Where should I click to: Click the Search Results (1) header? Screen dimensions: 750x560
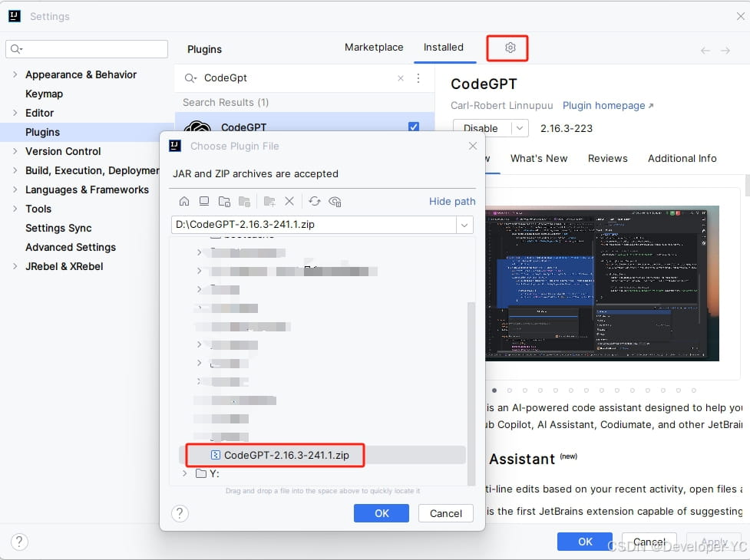tap(226, 102)
